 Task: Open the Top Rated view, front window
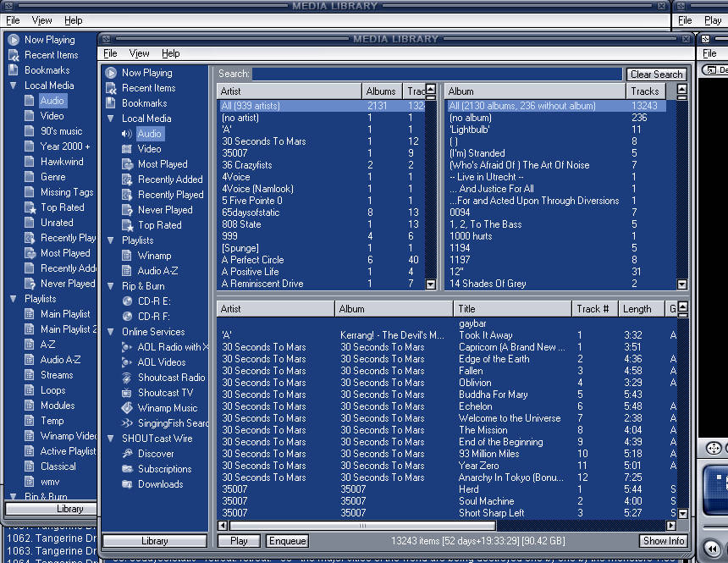[160, 225]
